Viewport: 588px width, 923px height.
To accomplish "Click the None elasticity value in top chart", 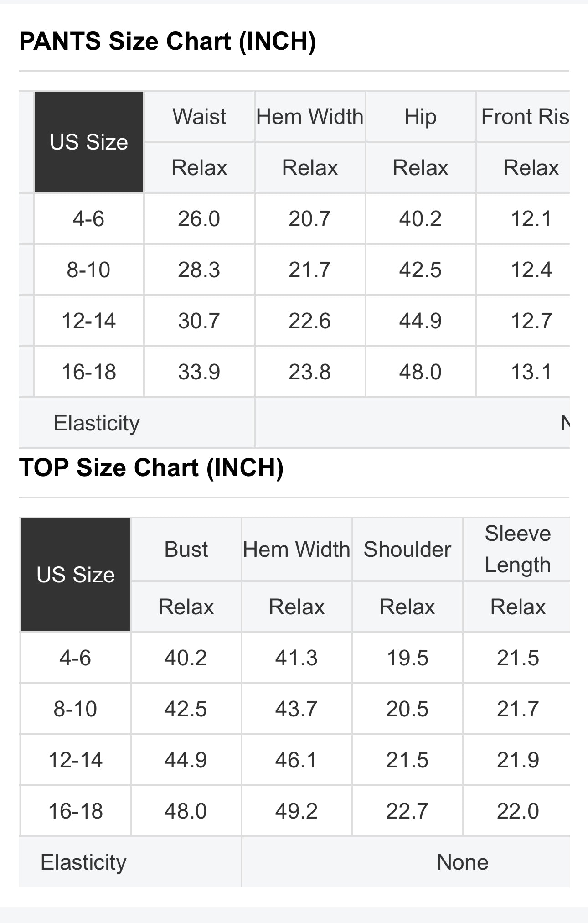I will [462, 862].
